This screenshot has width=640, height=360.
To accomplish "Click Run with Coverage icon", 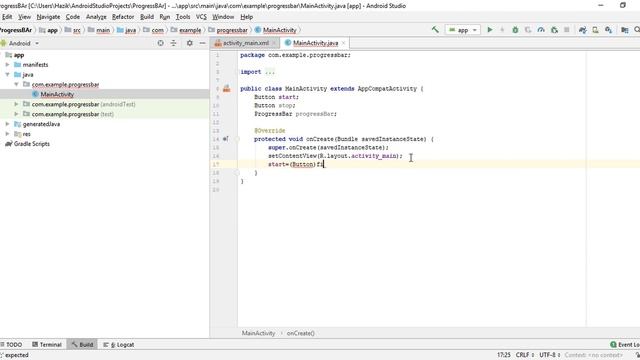I will (x=528, y=30).
